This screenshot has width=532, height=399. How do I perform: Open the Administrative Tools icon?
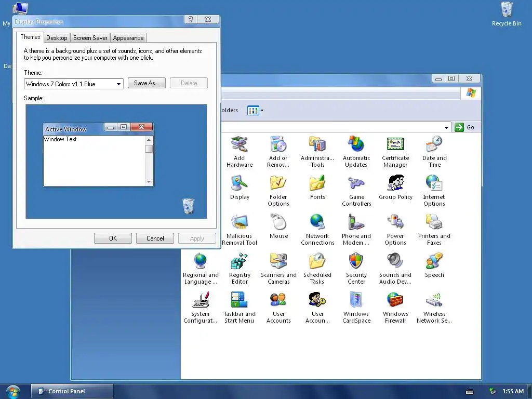(x=317, y=144)
